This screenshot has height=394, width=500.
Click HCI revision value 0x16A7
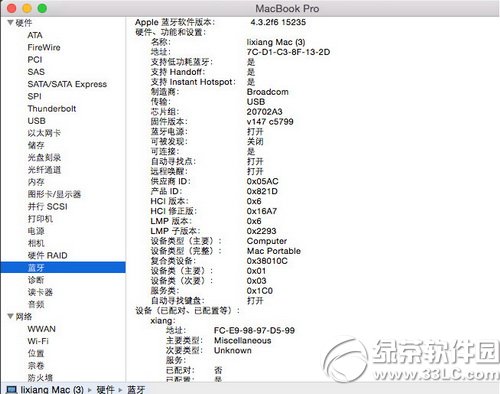coord(262,211)
